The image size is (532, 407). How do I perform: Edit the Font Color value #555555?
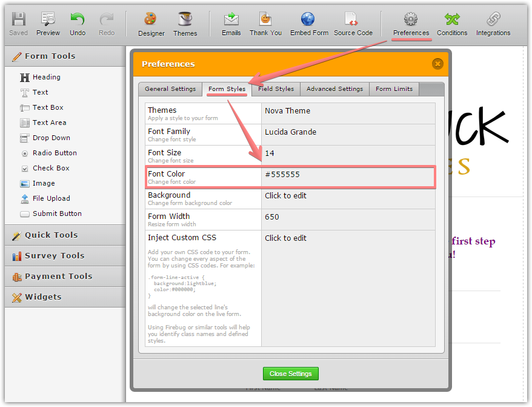tap(282, 175)
